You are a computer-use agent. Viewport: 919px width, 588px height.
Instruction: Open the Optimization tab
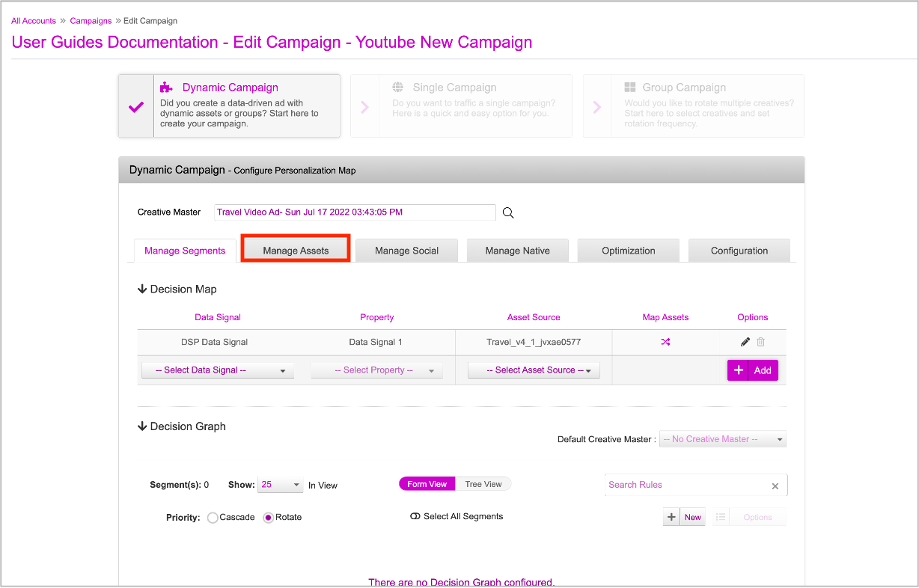(628, 251)
